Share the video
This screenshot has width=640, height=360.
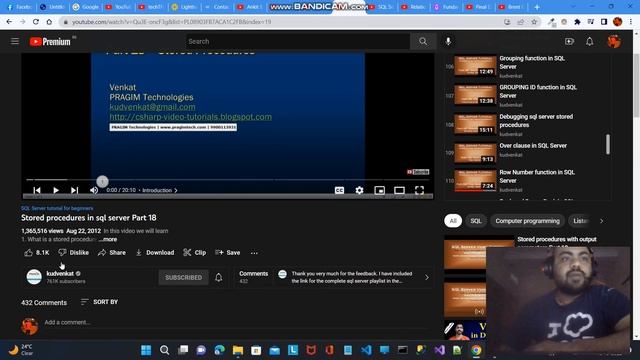(x=112, y=253)
